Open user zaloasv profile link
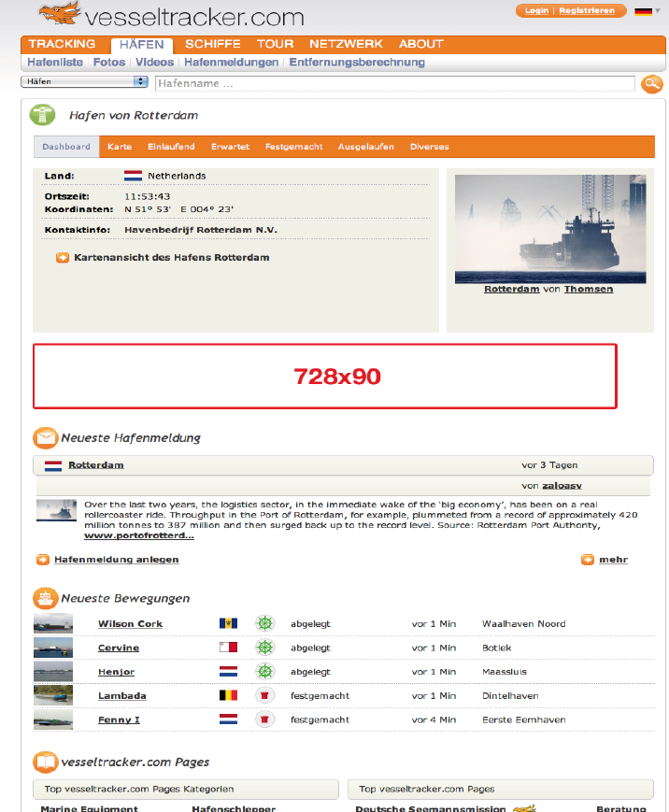Image resolution: width=669 pixels, height=812 pixels. [562, 486]
